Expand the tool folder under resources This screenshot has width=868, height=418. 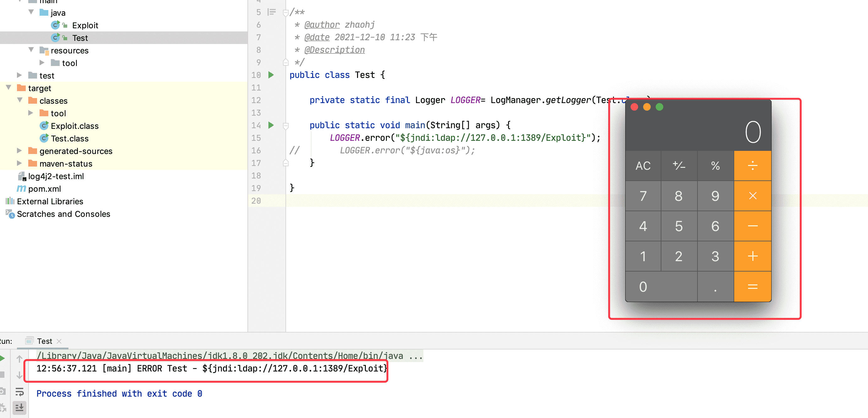click(x=42, y=63)
